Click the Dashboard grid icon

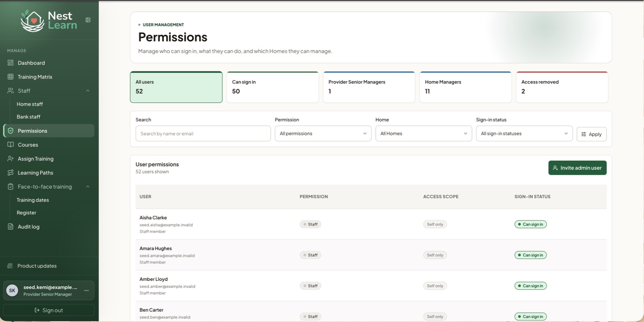point(11,63)
